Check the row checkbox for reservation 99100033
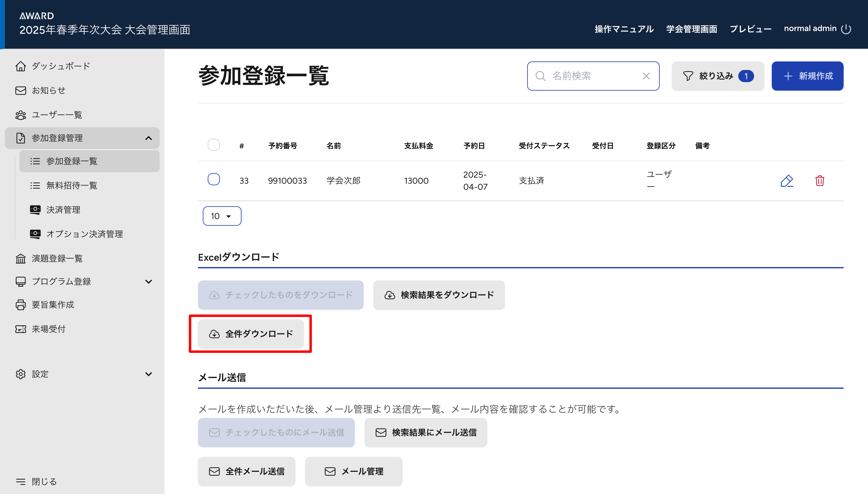This screenshot has height=494, width=868. tap(213, 179)
